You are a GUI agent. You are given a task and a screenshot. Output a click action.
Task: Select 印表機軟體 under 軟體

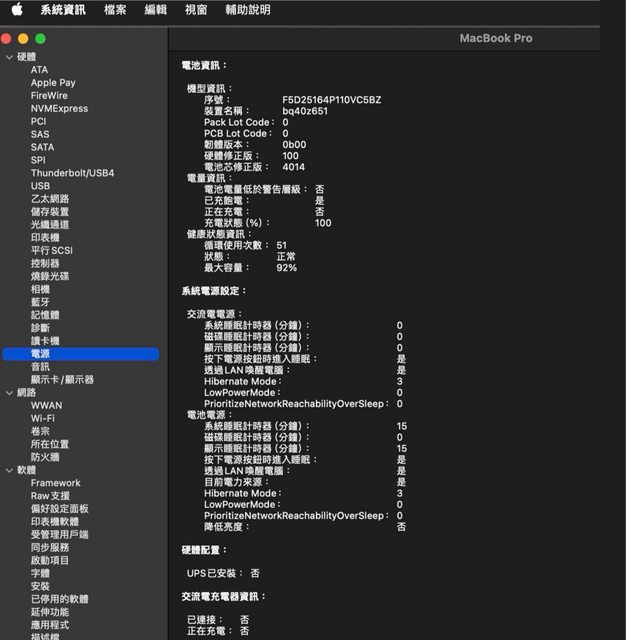coord(55,522)
